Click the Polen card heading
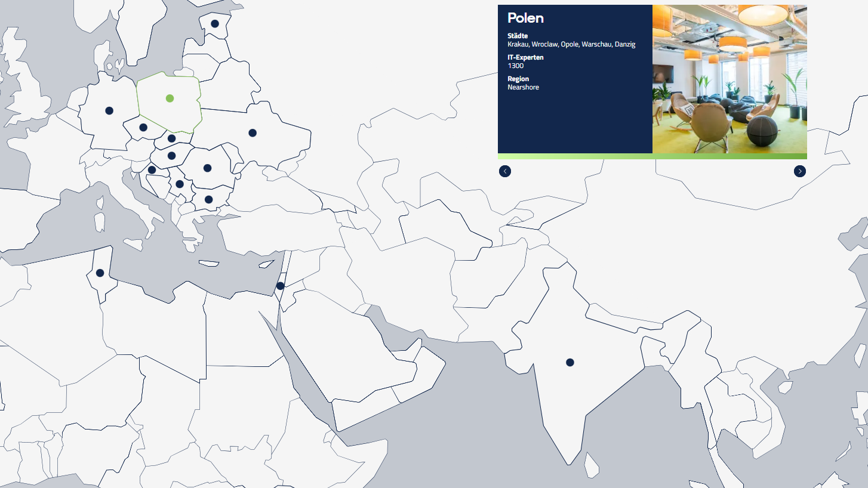Screen dimensions: 868x488 (525, 18)
